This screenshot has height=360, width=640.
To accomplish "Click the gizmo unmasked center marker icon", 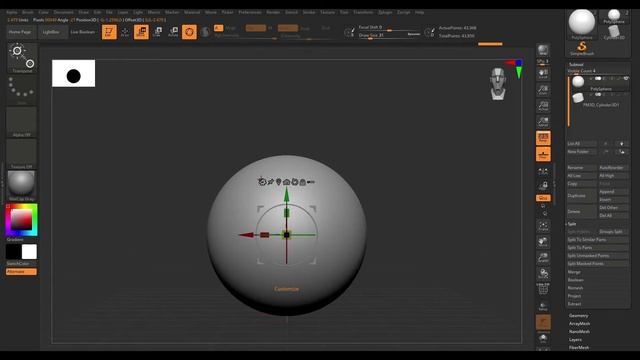I will point(279,182).
